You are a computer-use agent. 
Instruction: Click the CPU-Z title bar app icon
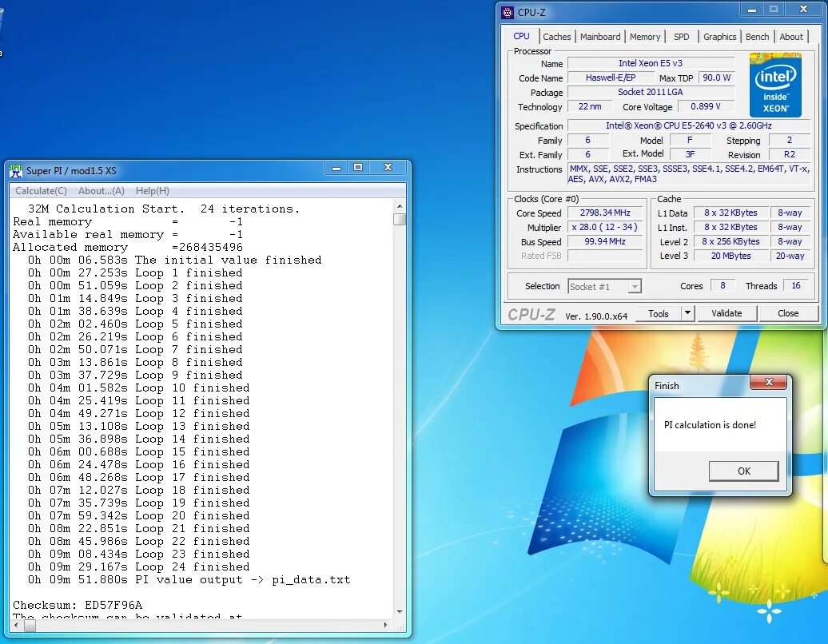(507, 13)
